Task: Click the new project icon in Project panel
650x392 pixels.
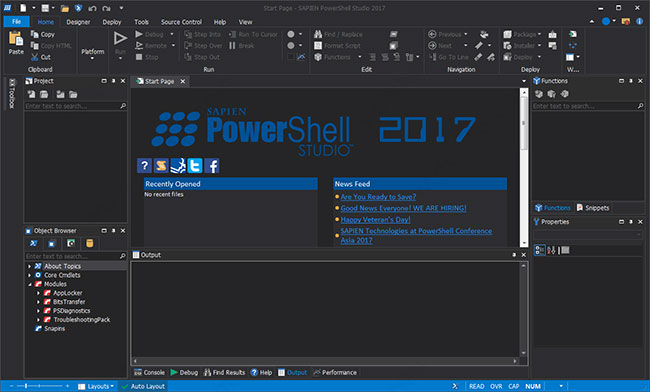Action: click(32, 94)
